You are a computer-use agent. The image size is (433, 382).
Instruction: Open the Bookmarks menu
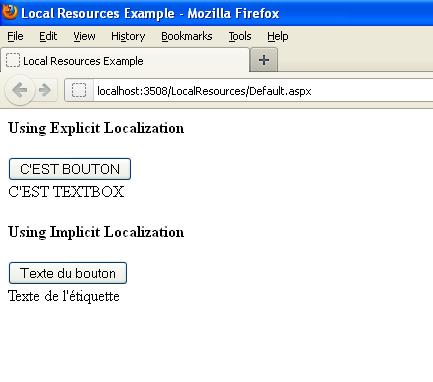[187, 36]
